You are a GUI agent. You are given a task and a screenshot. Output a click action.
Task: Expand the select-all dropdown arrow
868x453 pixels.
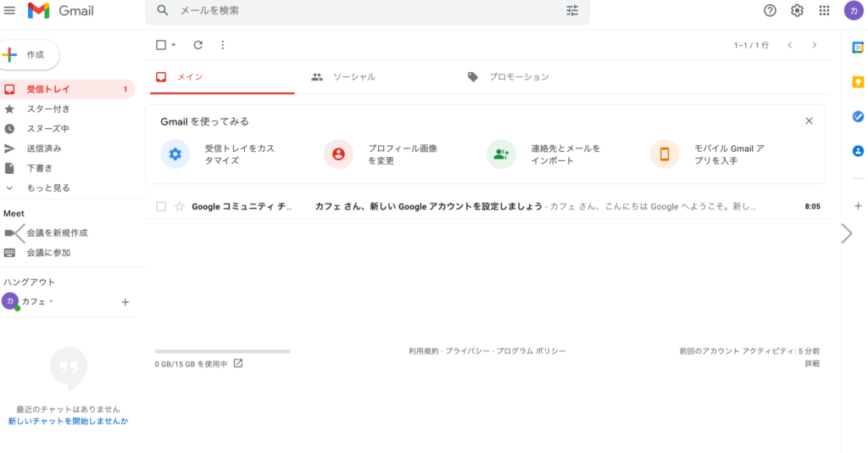[x=174, y=45]
